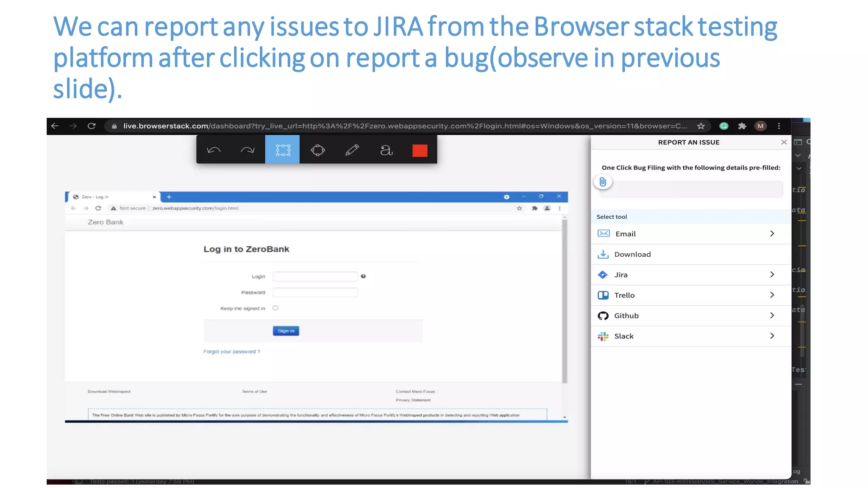Choose Jira as the reporting tool
This screenshot has height=488, width=868.
(691, 274)
